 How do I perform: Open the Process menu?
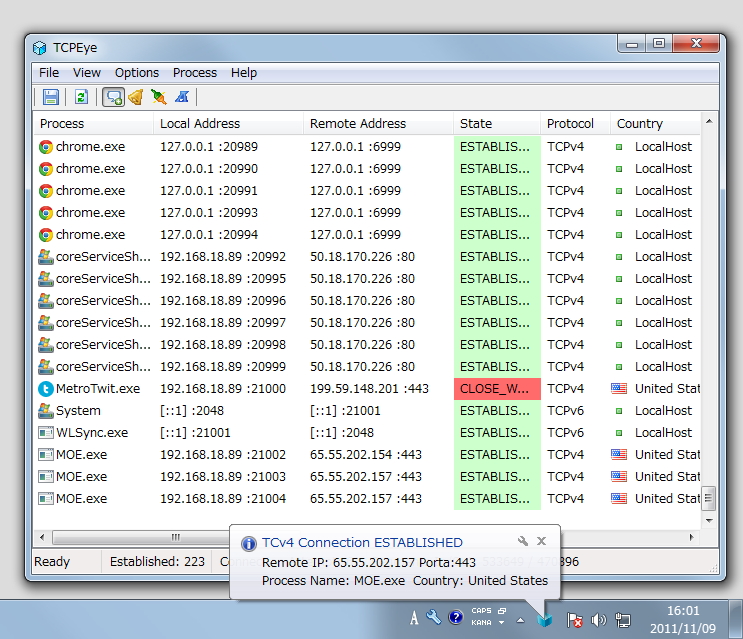[195, 72]
